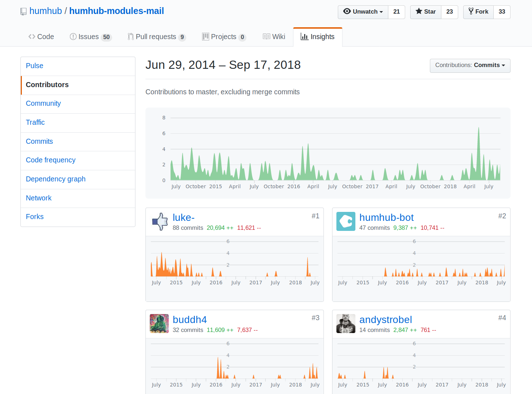532x394 pixels.
Task: Click the Issues exclamation icon
Action: click(73, 37)
